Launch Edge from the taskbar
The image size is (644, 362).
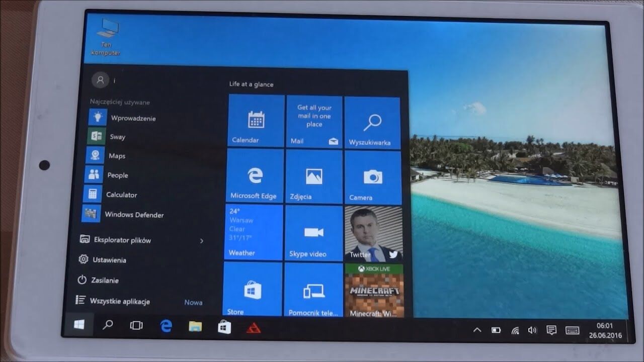pyautogui.click(x=166, y=326)
